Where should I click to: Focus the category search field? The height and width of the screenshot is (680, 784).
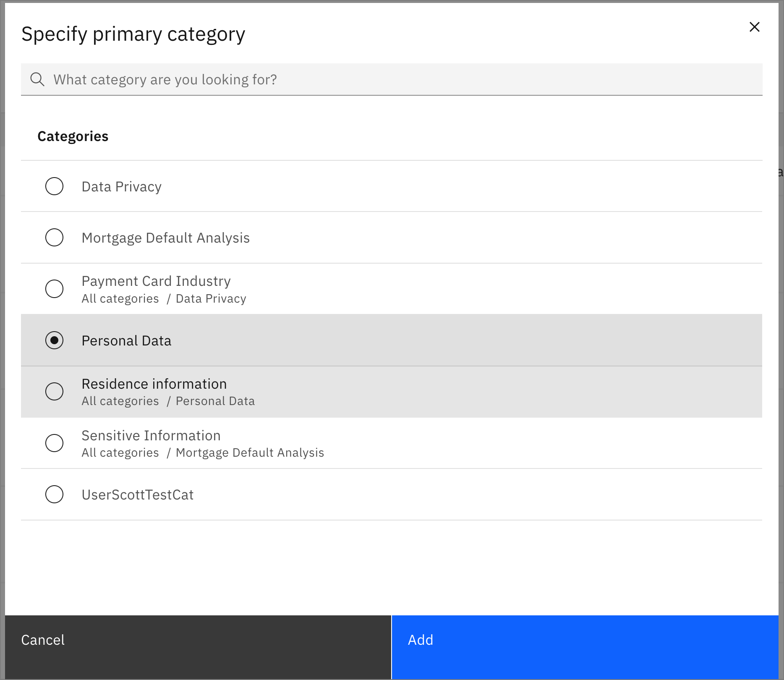[392, 79]
